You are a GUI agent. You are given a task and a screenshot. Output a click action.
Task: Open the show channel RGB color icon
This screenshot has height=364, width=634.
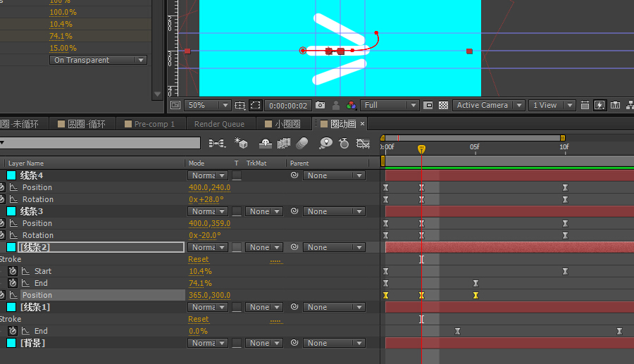[351, 106]
